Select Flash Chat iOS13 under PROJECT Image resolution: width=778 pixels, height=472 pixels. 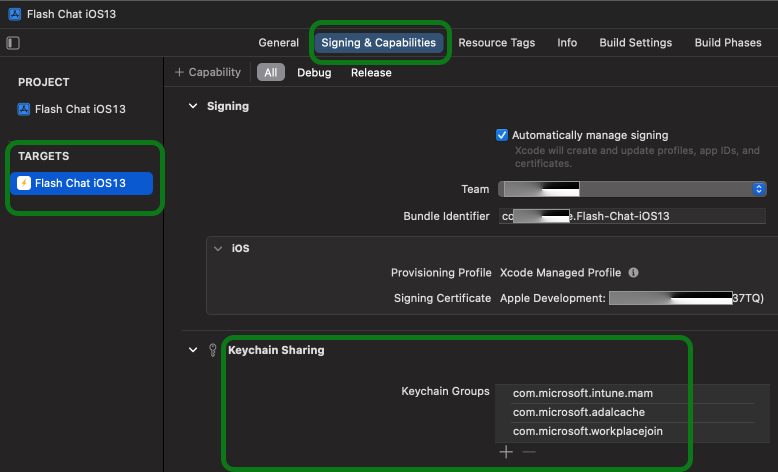[72, 109]
